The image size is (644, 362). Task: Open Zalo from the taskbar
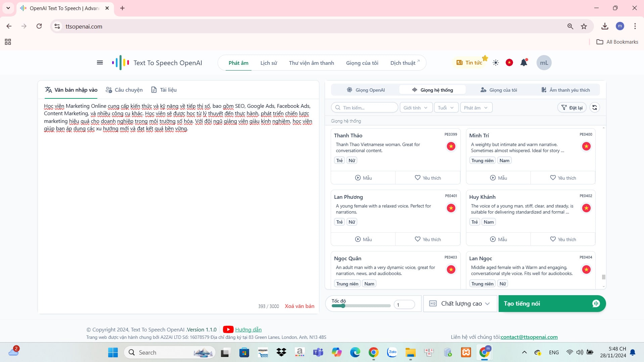[392, 352]
